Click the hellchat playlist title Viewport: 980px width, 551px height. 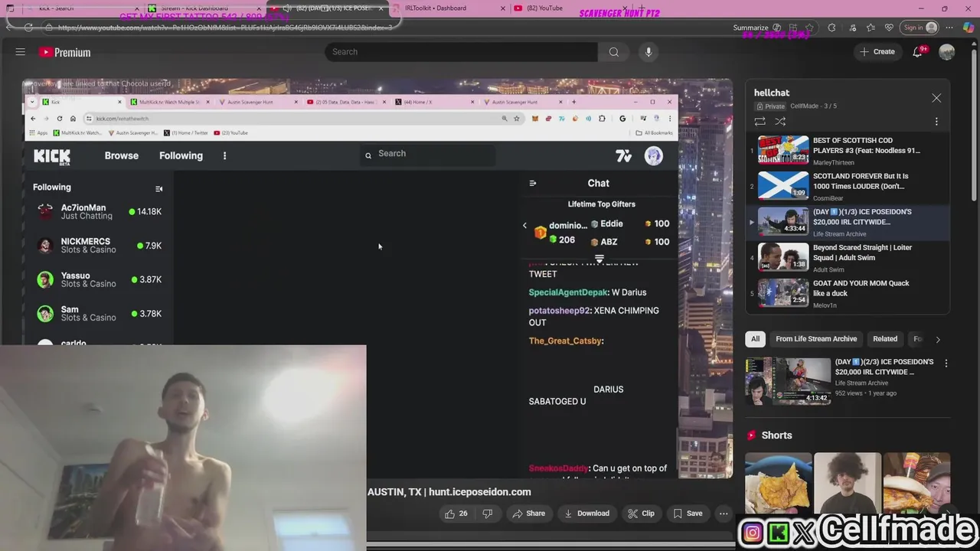tap(771, 93)
